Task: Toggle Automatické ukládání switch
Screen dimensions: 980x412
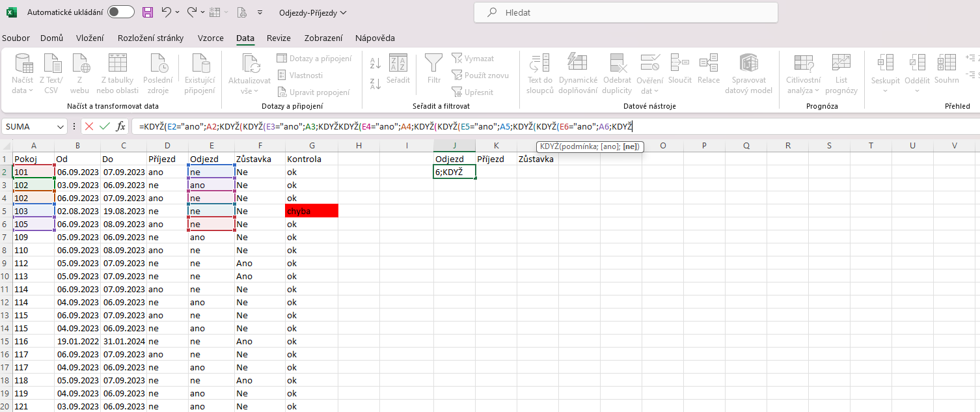Action: 120,12
